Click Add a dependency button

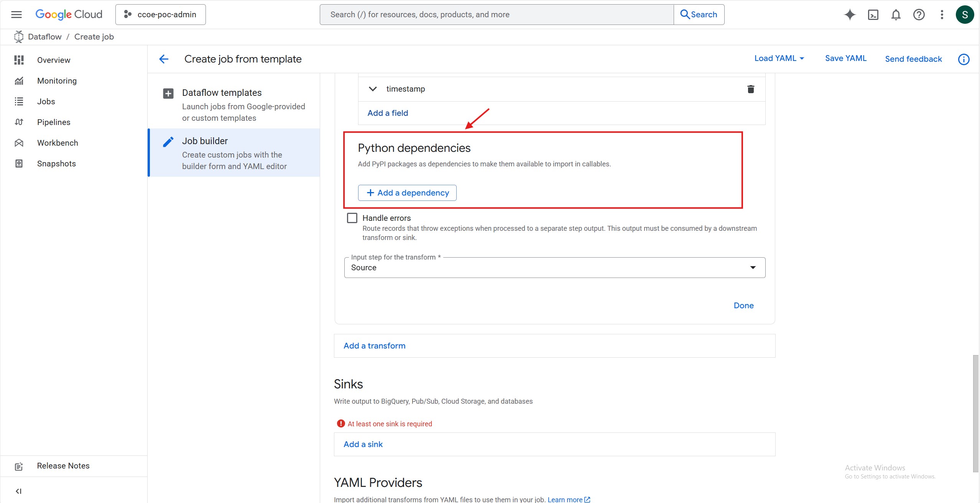pos(407,193)
